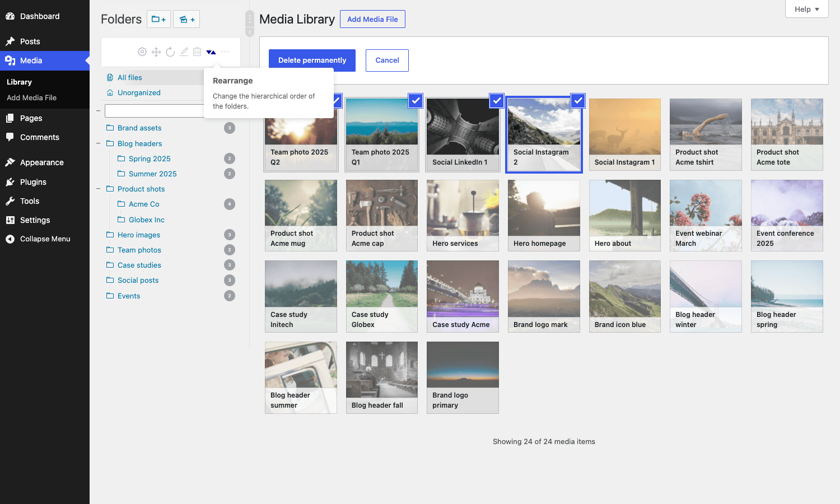Open the Acme Co folder
This screenshot has width=840, height=504.
coord(144,204)
